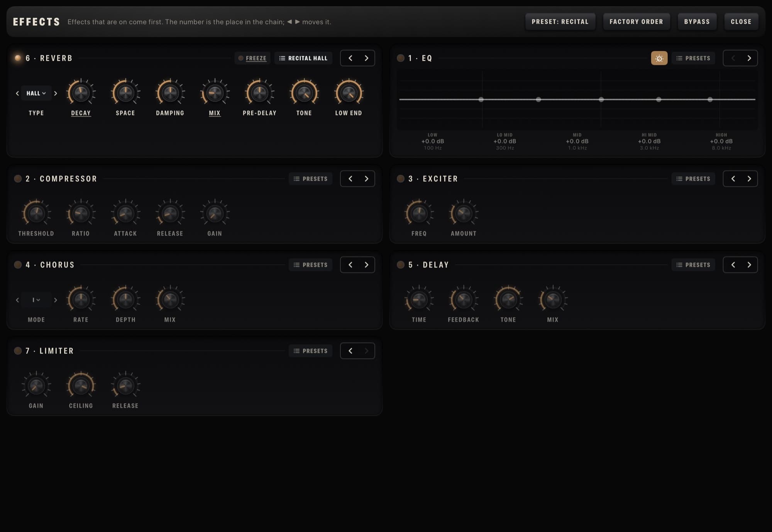Move Limiter earlier with its left arrow
772x532 pixels.
pos(350,351)
